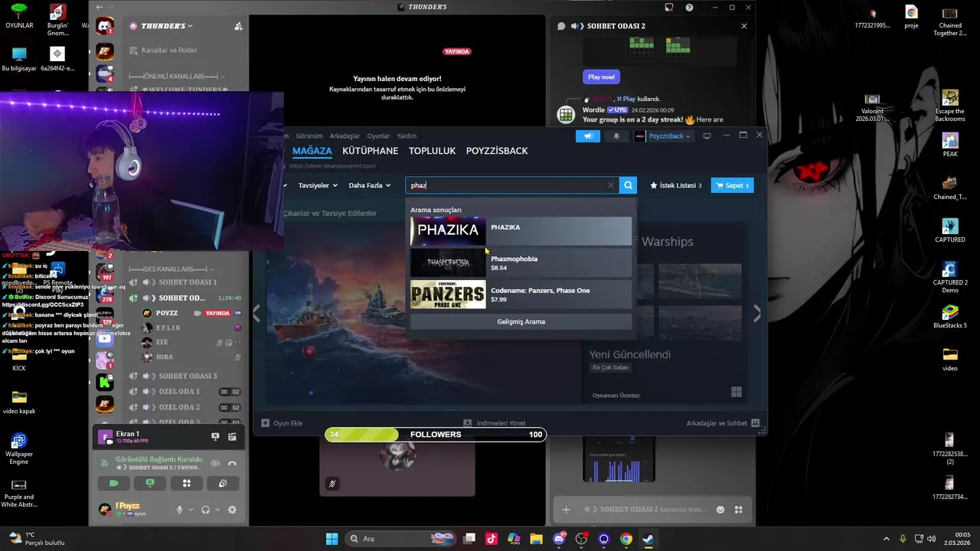Open the Sepet cart button
The image size is (980, 551).
[732, 185]
